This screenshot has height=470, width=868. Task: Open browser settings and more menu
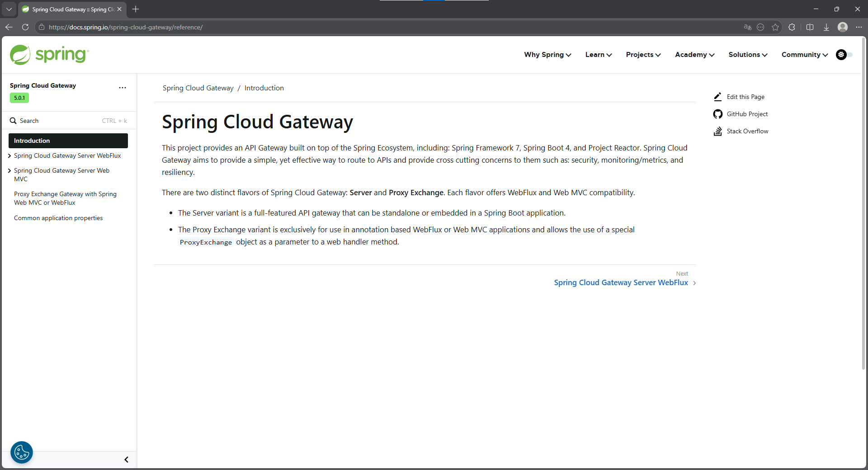click(859, 27)
